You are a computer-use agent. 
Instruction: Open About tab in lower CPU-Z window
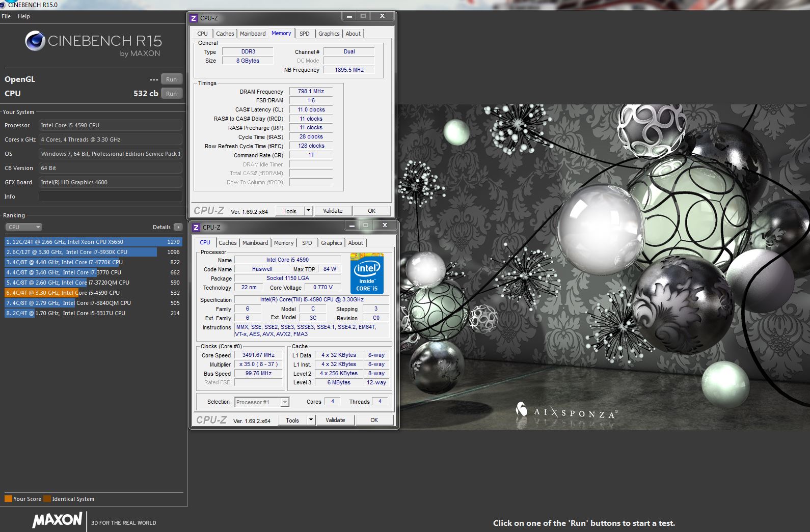356,243
